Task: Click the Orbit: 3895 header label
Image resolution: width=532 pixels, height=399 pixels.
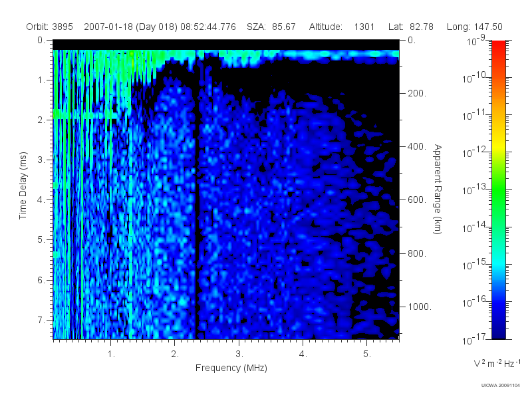Action: point(49,27)
